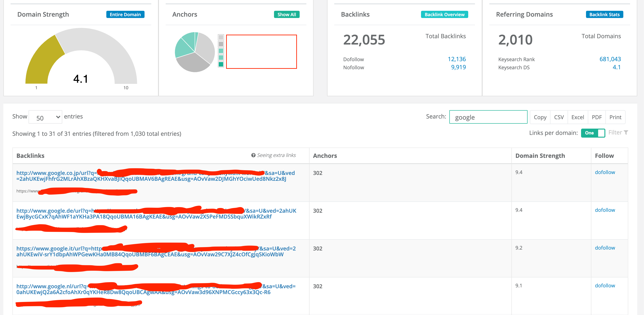Toggle the Links per domain One switch
This screenshot has height=315, width=644.
[x=593, y=133]
